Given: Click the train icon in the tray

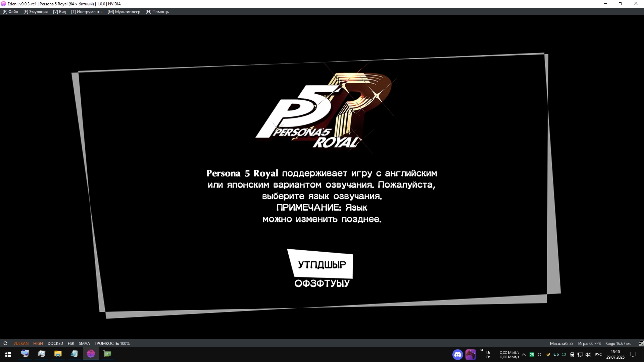Looking at the screenshot, I should tap(572, 355).
